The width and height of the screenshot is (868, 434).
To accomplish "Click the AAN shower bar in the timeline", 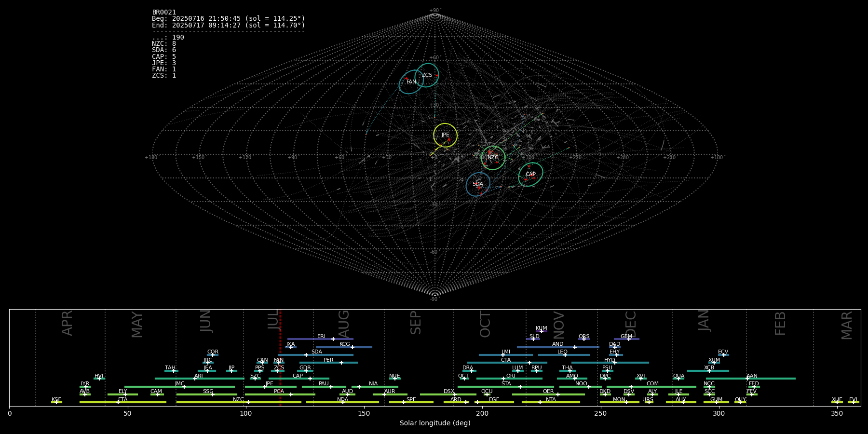I will pyautogui.click(x=751, y=379).
